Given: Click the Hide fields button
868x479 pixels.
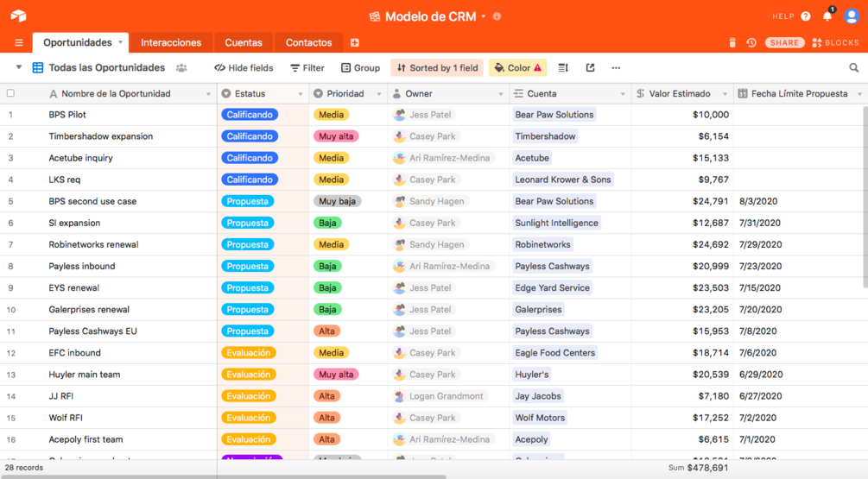Looking at the screenshot, I should point(244,68).
